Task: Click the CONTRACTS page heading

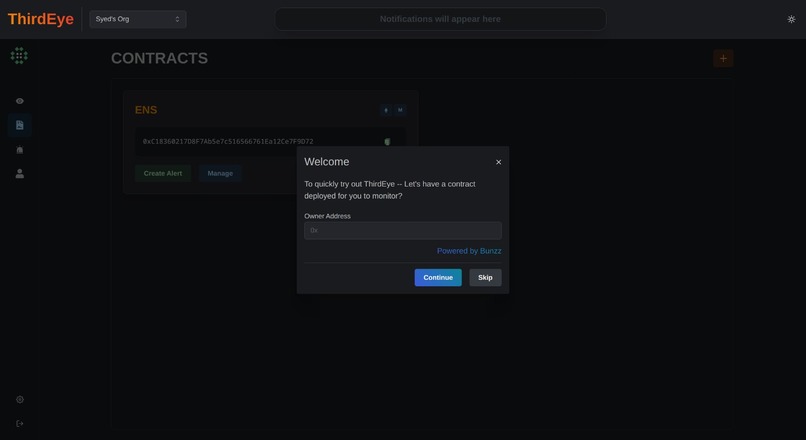Action: click(x=159, y=58)
